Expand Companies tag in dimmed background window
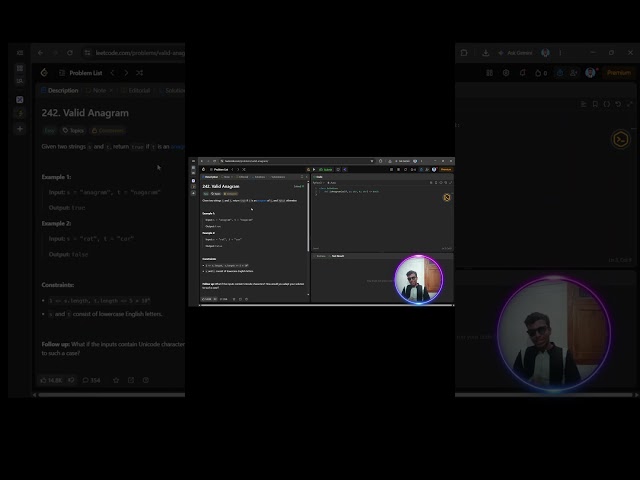The width and height of the screenshot is (640, 480). (107, 131)
